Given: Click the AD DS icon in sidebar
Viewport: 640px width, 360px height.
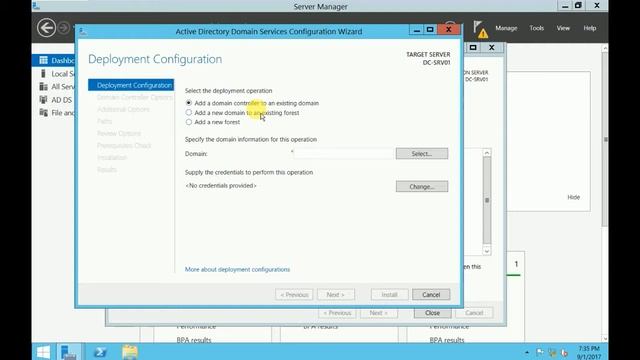Looking at the screenshot, I should (43, 100).
